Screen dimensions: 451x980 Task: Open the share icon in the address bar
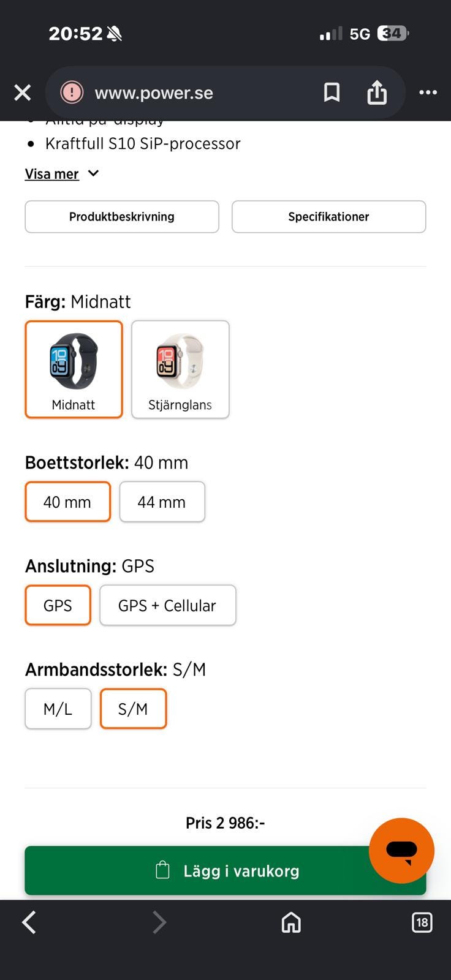pyautogui.click(x=377, y=92)
